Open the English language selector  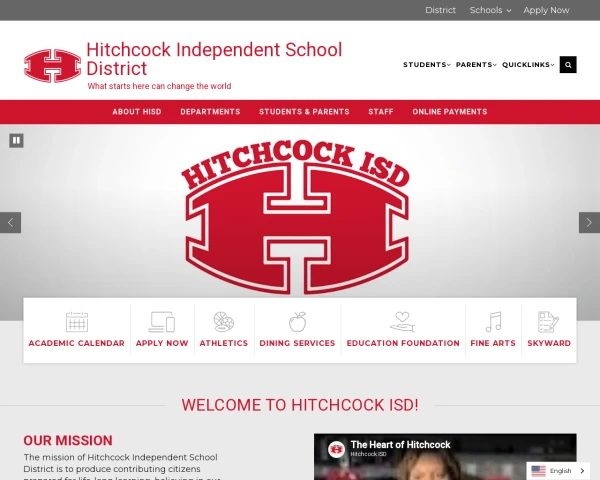click(558, 471)
